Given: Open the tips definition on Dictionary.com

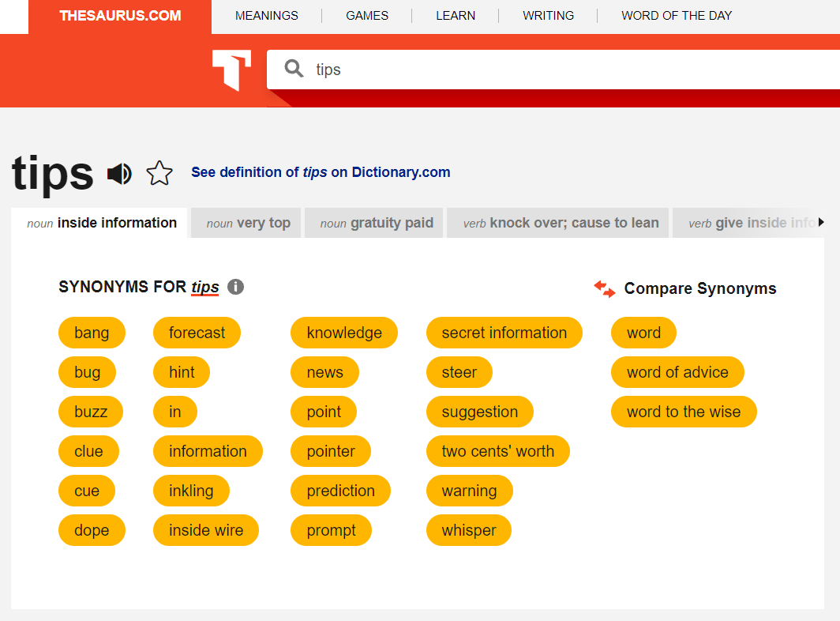Looking at the screenshot, I should point(321,172).
